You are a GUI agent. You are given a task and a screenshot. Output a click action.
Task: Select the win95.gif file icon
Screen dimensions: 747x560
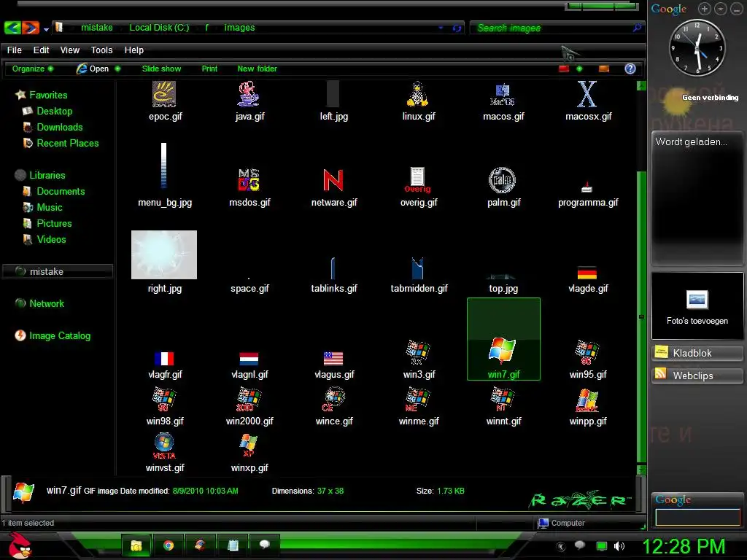pos(587,353)
